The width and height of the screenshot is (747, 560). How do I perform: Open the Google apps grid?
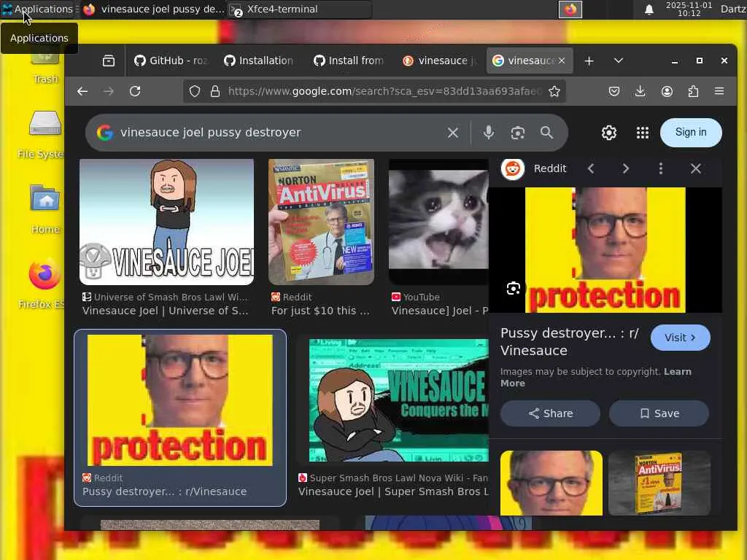point(643,133)
